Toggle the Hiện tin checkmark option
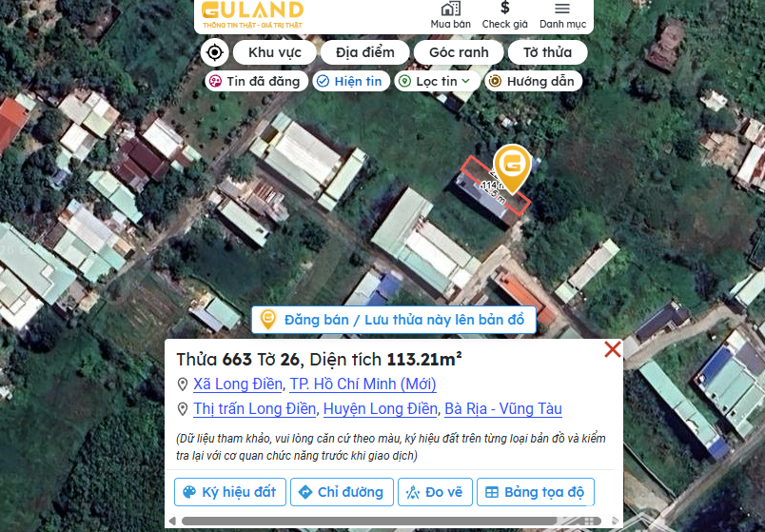Viewport: 765px width, 532px height. 351,81
